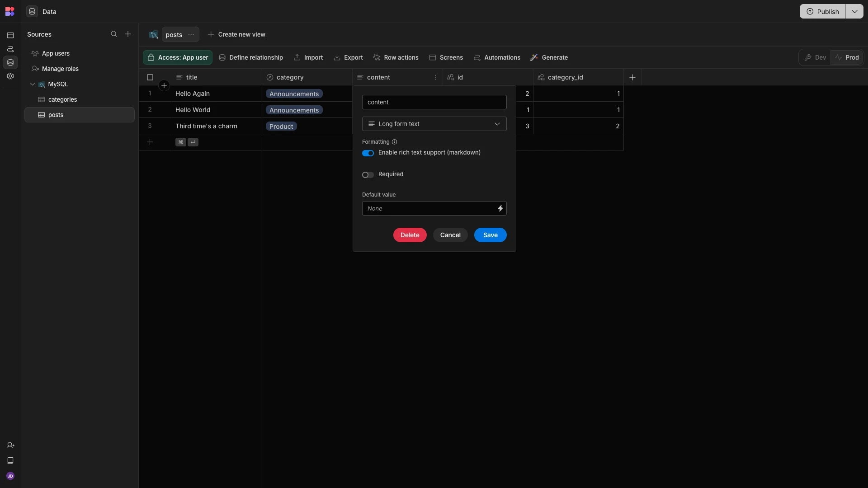
Task: Edit the column name field
Action: (434, 102)
